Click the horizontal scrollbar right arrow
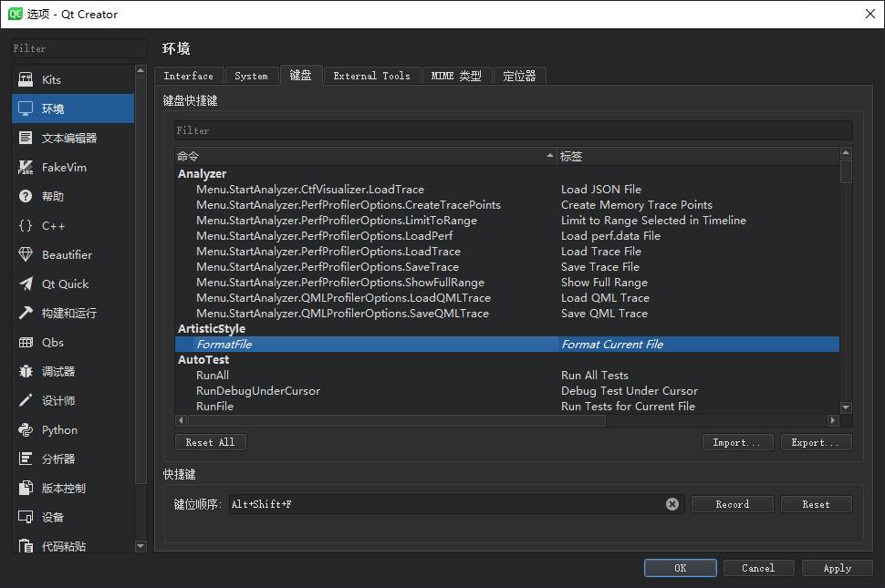 [x=833, y=420]
